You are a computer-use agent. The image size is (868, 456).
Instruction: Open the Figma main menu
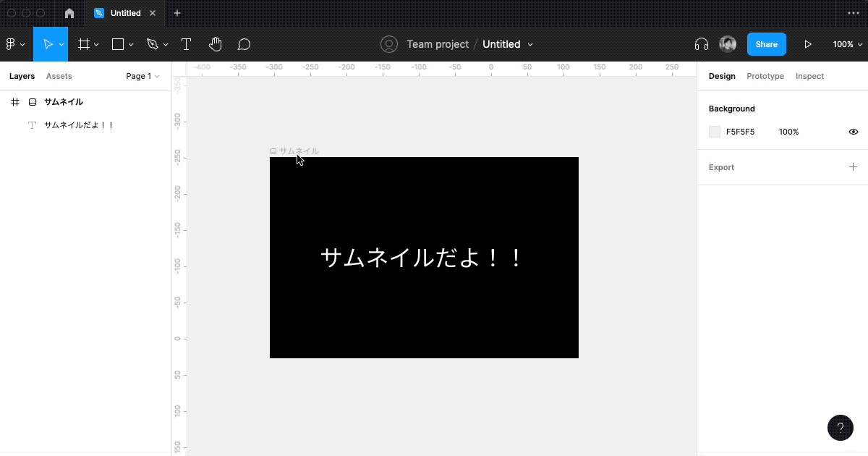[12, 44]
